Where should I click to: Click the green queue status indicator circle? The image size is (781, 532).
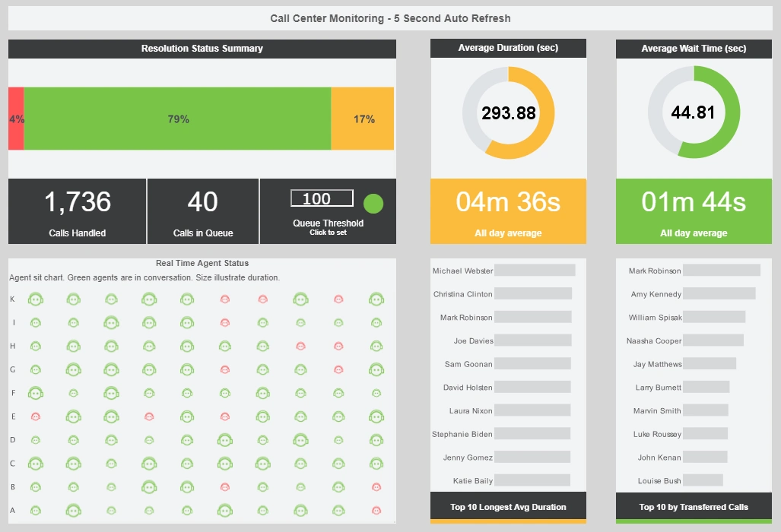click(373, 203)
